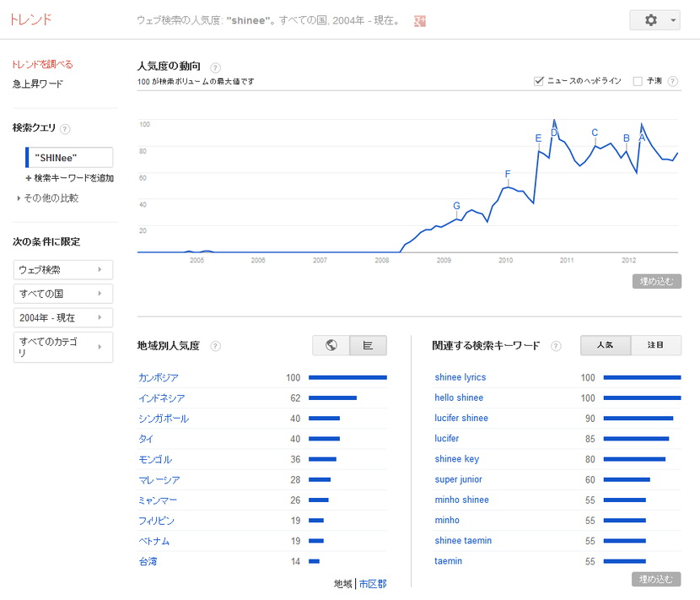The image size is (700, 600).
Task: Click shinee key keyword
Action: click(x=457, y=459)
